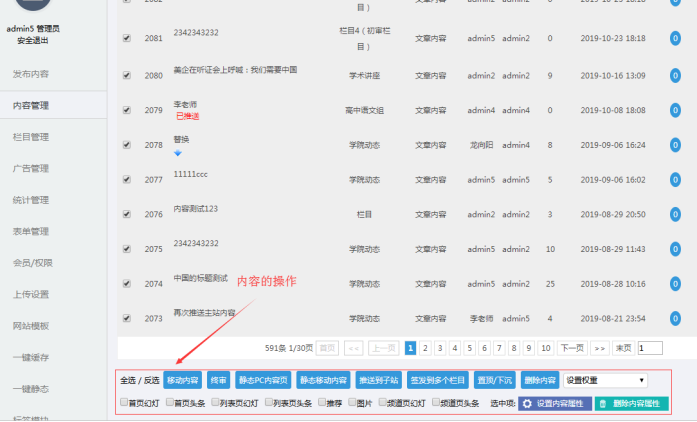
Task: Click the blue badge for row 2080
Action: 676,76
